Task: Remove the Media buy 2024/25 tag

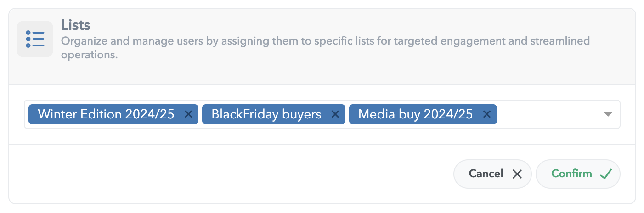Action: pyautogui.click(x=487, y=114)
